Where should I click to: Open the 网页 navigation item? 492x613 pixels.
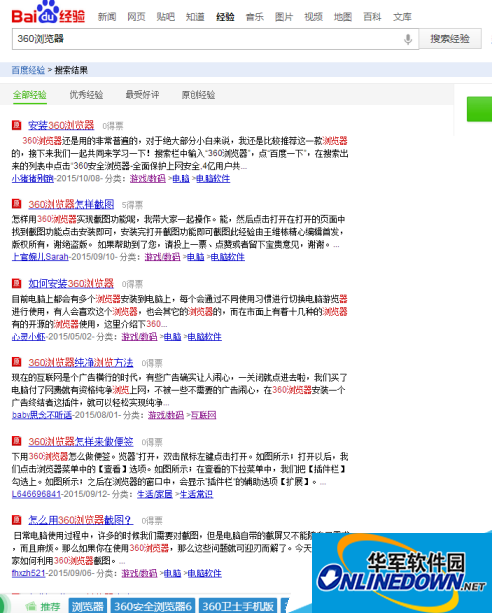pos(136,17)
